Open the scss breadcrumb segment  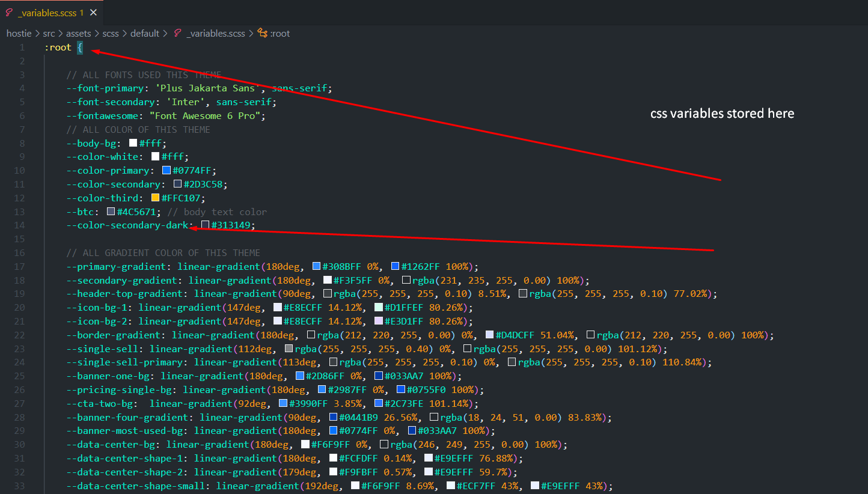111,34
